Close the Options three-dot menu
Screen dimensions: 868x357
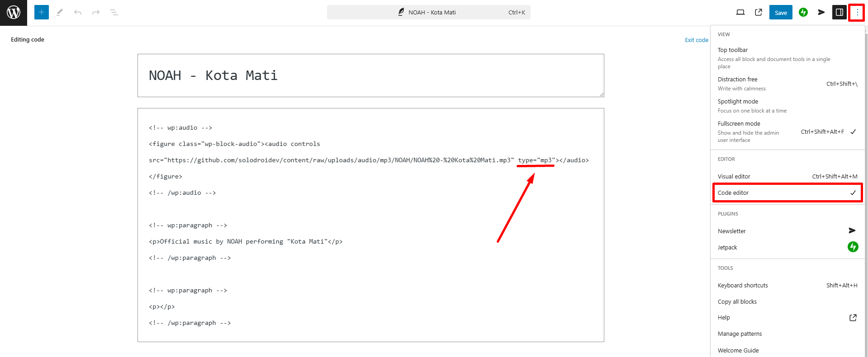[x=857, y=12]
